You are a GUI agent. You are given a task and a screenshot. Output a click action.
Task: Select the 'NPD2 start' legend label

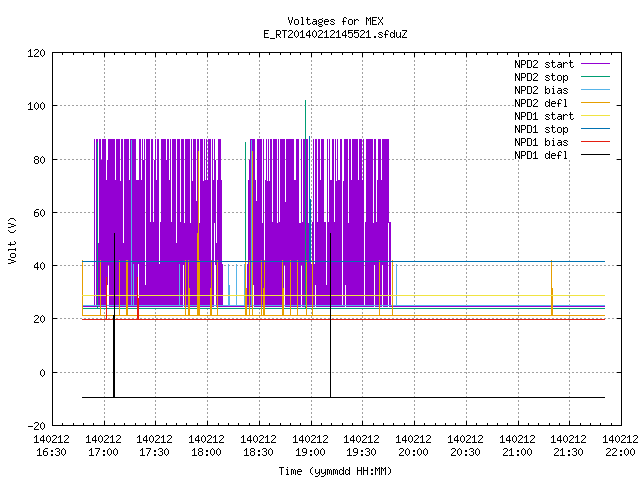pyautogui.click(x=544, y=64)
